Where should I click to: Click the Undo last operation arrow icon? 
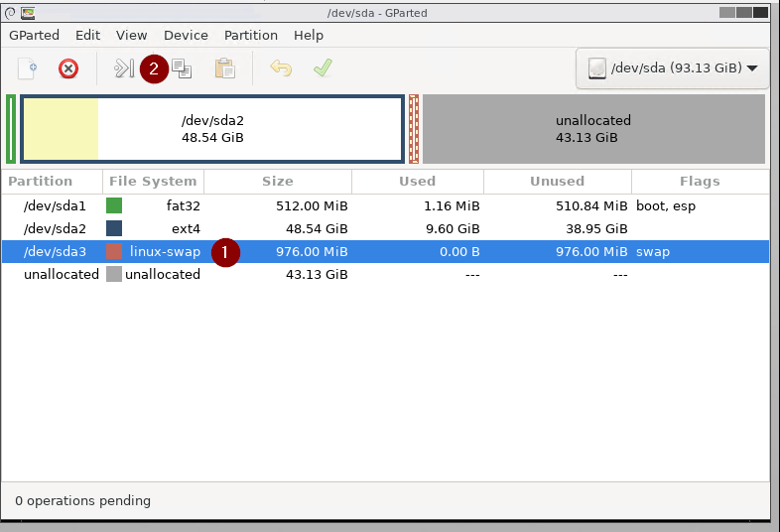point(281,68)
